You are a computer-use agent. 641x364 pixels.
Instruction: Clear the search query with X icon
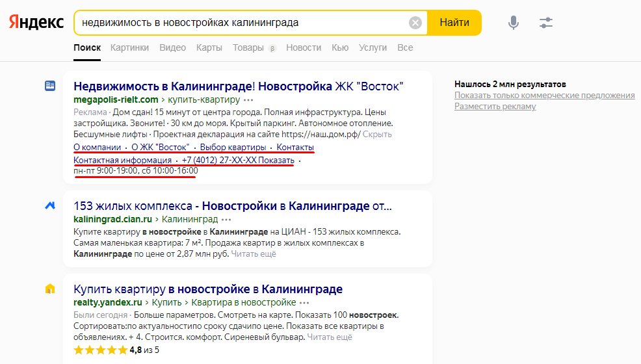point(415,23)
